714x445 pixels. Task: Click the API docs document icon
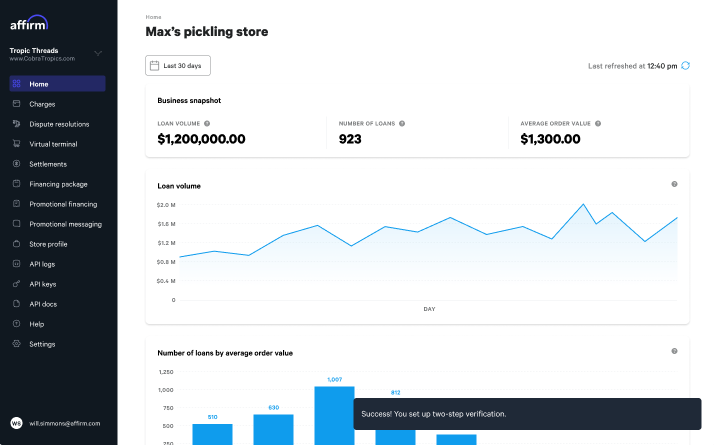click(16, 304)
